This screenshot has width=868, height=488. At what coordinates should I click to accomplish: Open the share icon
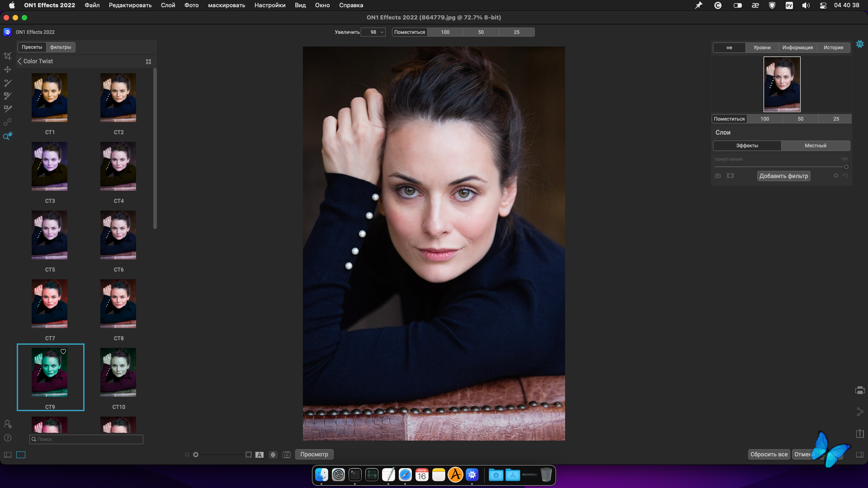(860, 412)
